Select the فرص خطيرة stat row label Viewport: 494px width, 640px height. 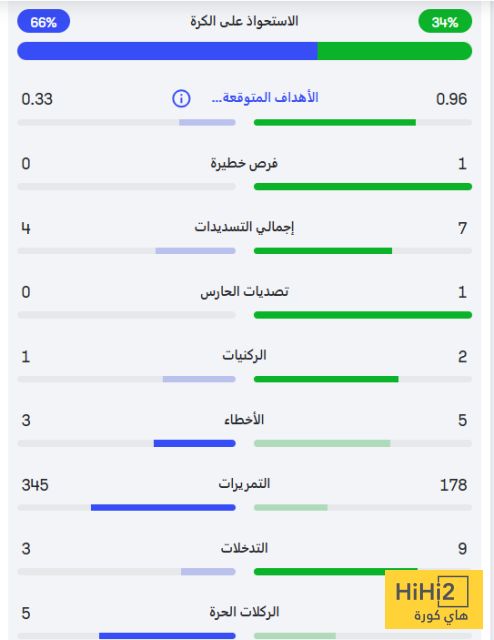click(244, 163)
